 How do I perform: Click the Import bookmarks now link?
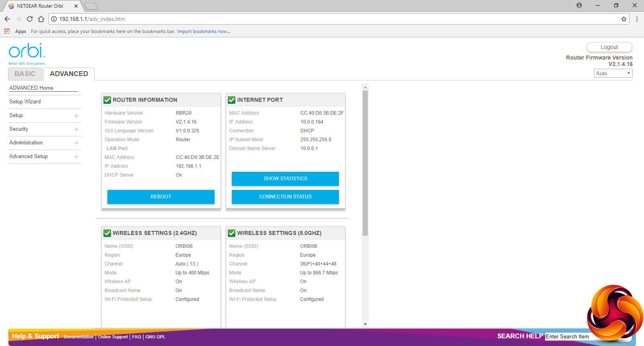coord(204,31)
